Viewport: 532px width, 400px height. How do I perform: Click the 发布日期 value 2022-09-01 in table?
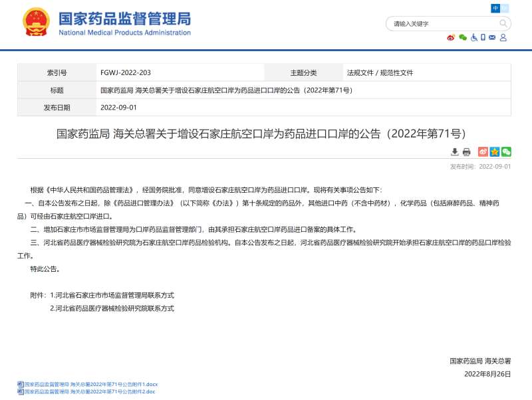point(118,108)
